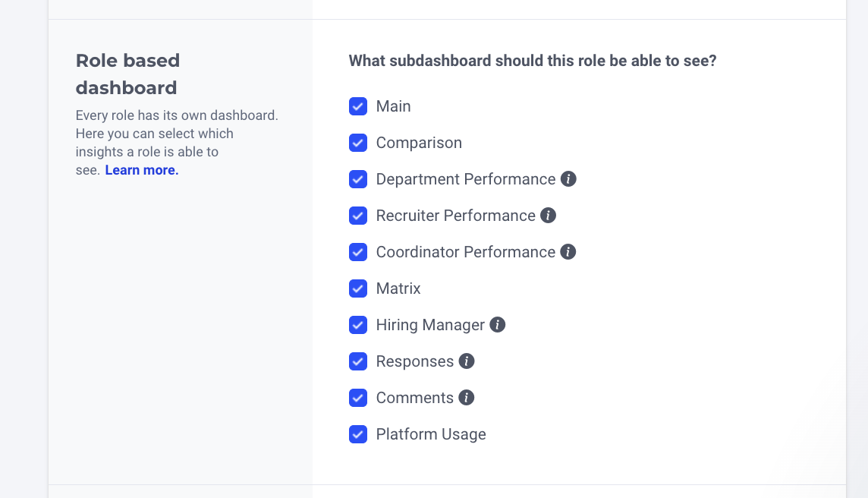The height and width of the screenshot is (498, 868).
Task: Disable the Platform Usage checkbox
Action: pos(358,434)
